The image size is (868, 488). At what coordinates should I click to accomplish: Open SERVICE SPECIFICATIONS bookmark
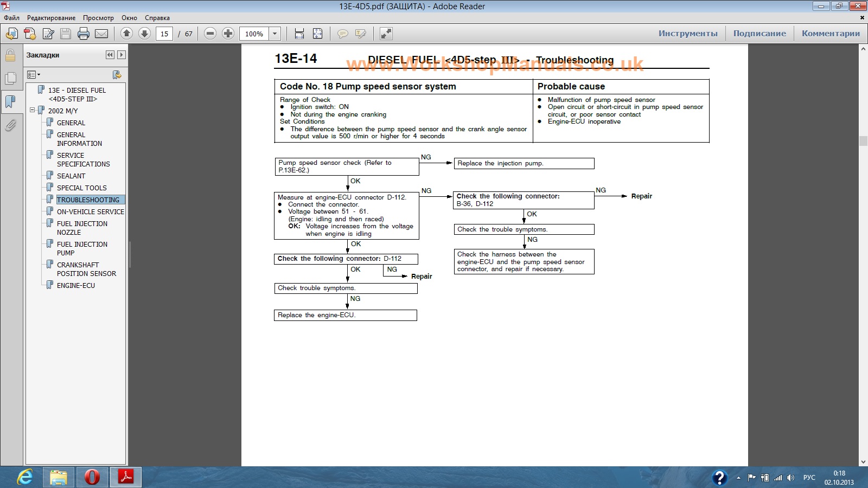coord(83,160)
